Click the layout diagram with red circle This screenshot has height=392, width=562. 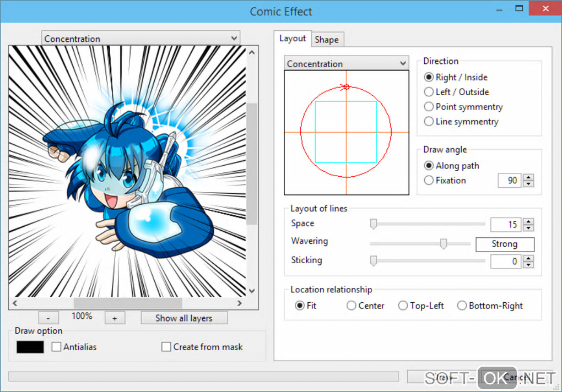pos(346,133)
